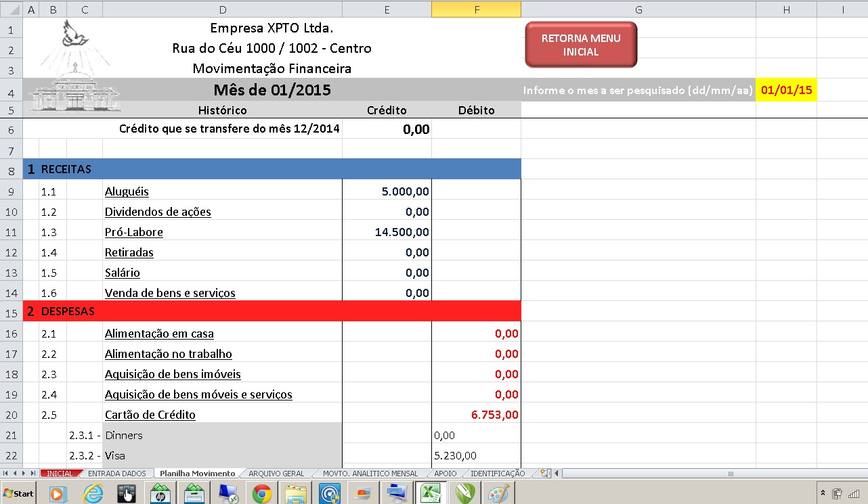The width and height of the screenshot is (868, 504).
Task: Switch to the ARQUIVO GERAL sheet
Action: coord(276,473)
